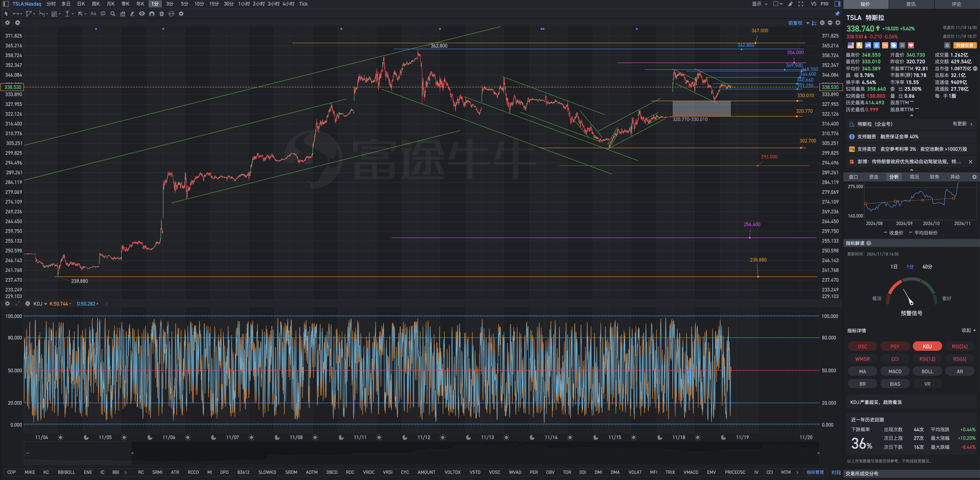Select the 1小时 timeframe
Viewport: 980px width, 480px height.
coord(244,4)
